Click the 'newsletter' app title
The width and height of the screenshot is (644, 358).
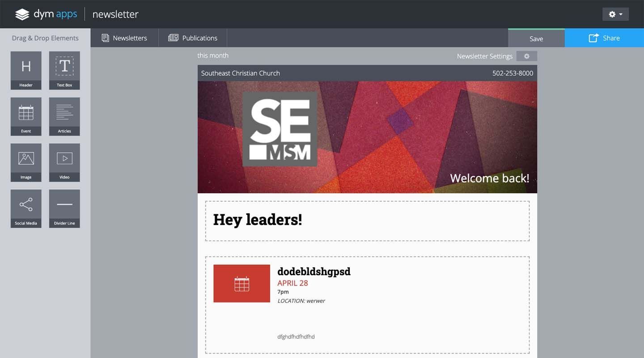coord(115,14)
